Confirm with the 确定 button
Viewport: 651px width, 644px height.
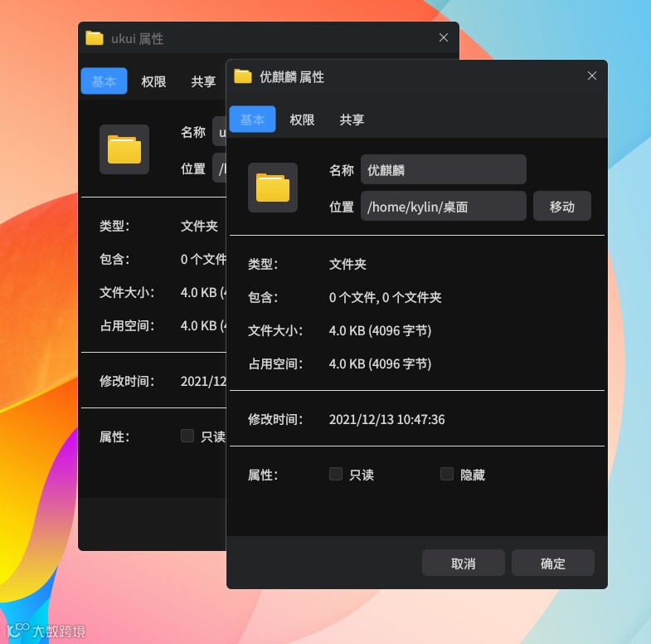553,563
